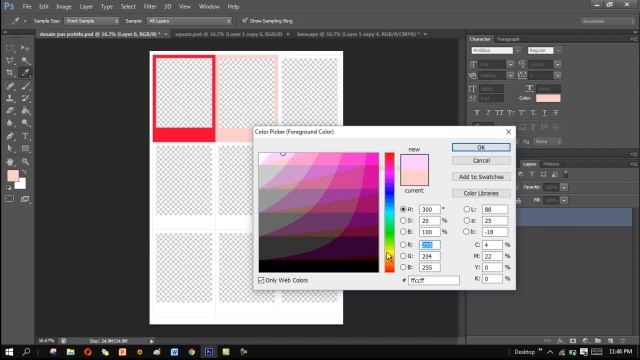Open the Sample Size dropdown
Image resolution: width=640 pixels, height=360 pixels.
(92, 21)
